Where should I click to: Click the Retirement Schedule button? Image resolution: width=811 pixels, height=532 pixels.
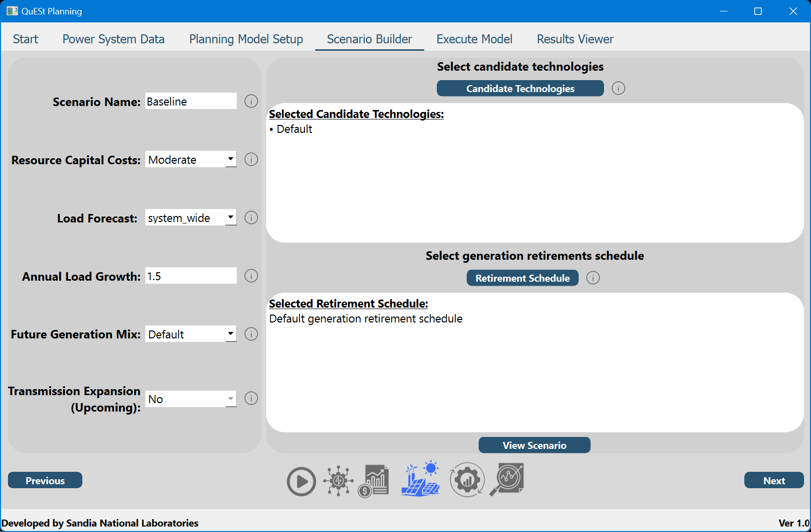(522, 278)
